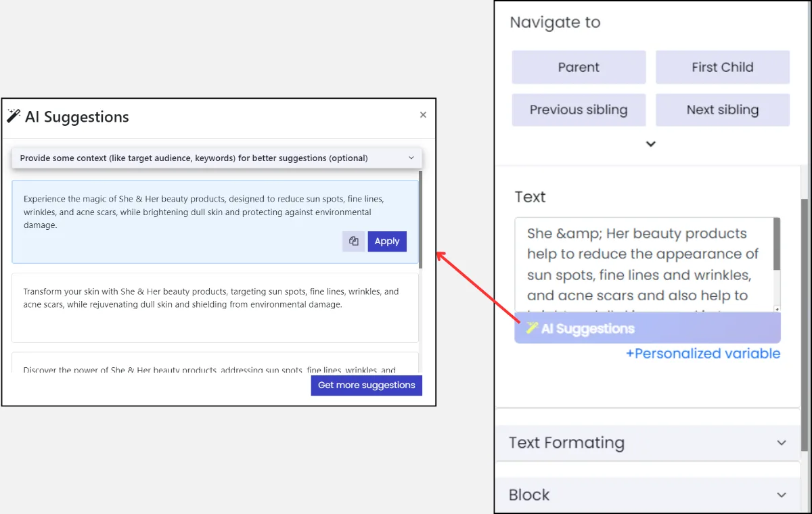Apply the highlighted suggestion
Viewport: 812px width, 514px height.
[387, 241]
